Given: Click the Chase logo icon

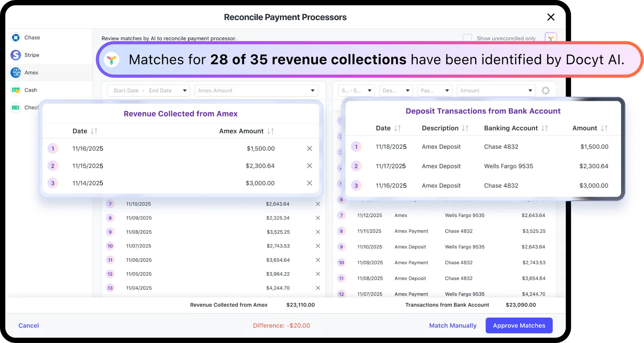Looking at the screenshot, I should click(x=16, y=37).
